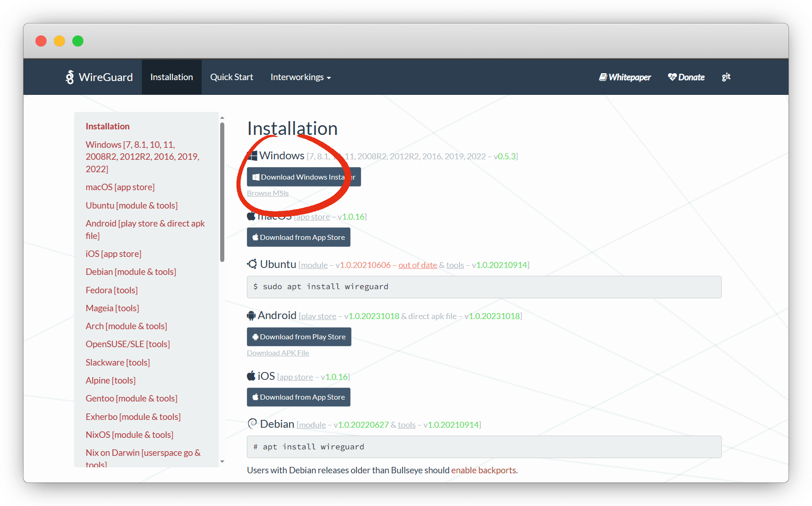Viewport: 812px width, 506px height.
Task: Open the Download APK File link
Action: (x=278, y=353)
